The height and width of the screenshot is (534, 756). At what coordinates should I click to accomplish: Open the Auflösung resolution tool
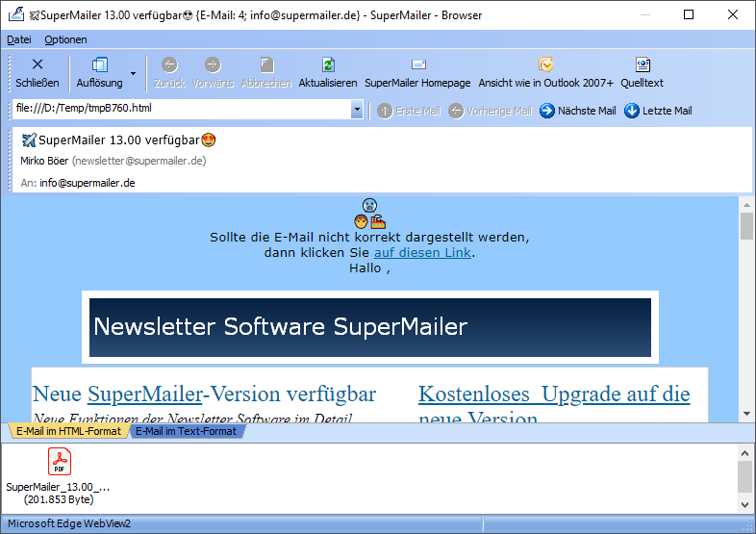(99, 73)
